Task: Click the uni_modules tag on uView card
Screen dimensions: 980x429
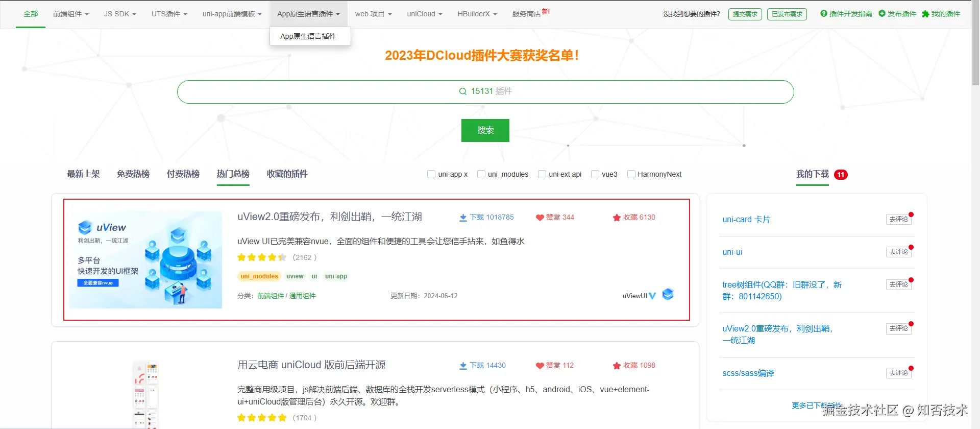Action: click(259, 276)
